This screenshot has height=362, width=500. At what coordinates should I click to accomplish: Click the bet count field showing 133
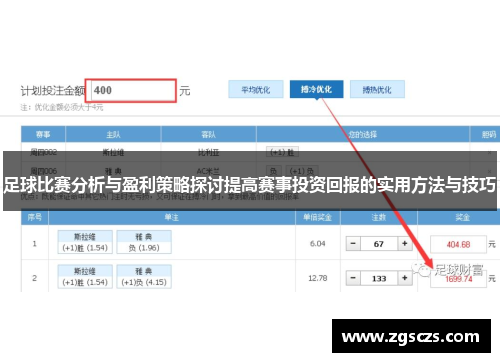tap(379, 278)
